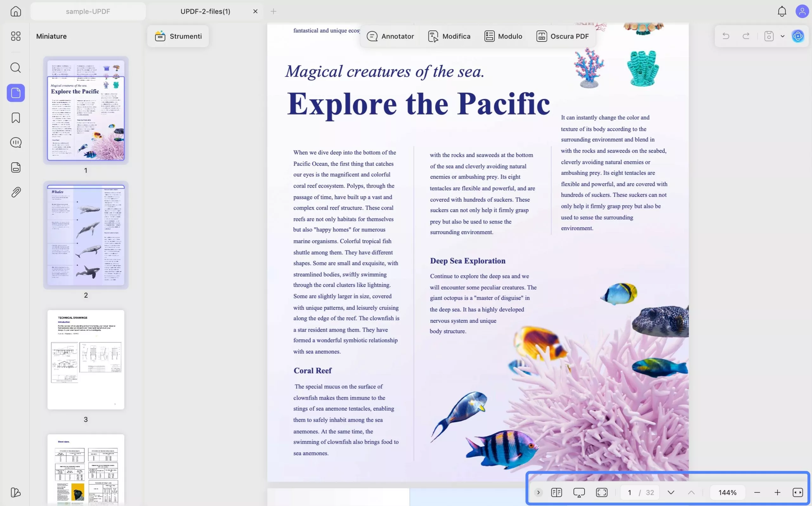Open the comments panel icon
The height and width of the screenshot is (506, 812).
tap(16, 143)
